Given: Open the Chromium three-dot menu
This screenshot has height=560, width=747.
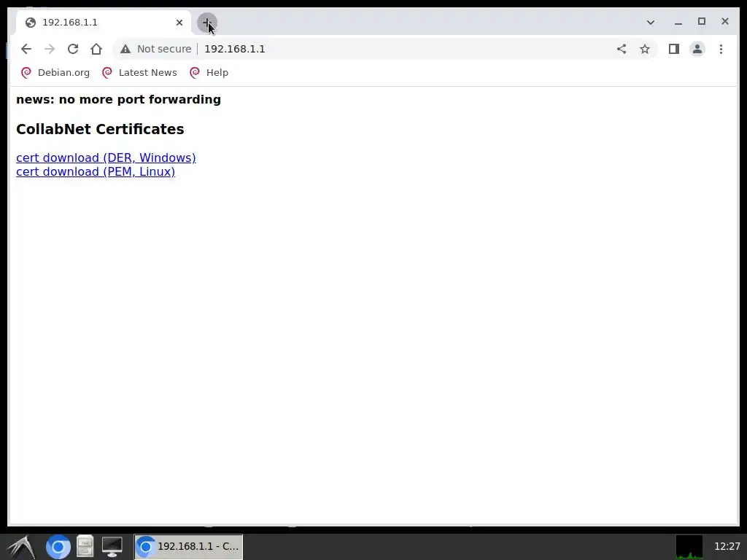Looking at the screenshot, I should coord(721,49).
